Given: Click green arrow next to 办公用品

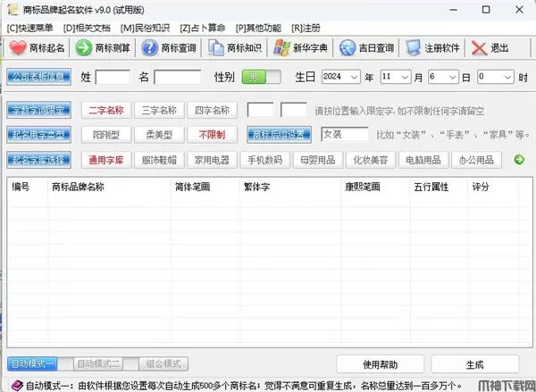Looking at the screenshot, I should [519, 160].
